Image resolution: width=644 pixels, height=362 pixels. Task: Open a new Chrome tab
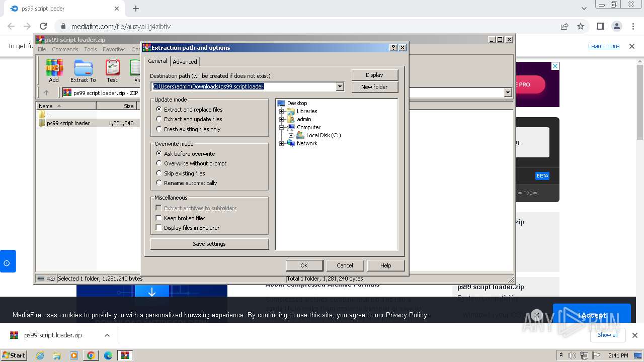click(x=136, y=9)
